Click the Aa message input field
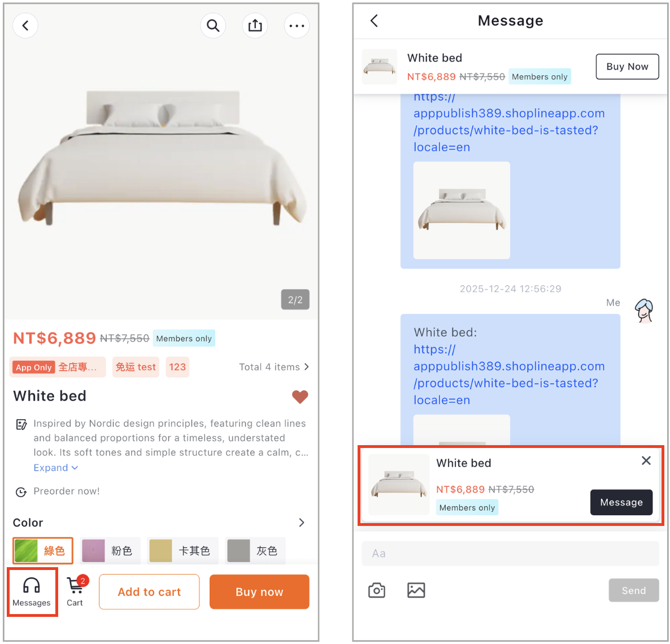 tap(510, 554)
